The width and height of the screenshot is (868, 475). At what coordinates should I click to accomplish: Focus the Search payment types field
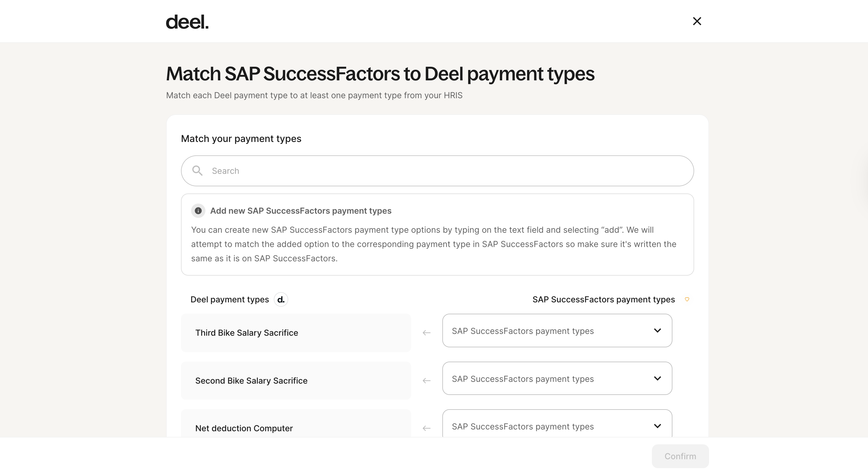(437, 171)
